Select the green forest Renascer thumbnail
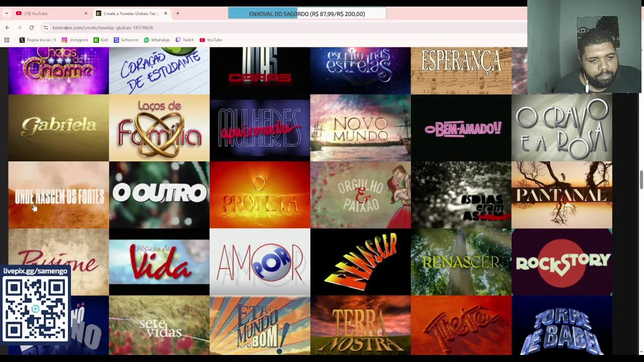 (x=461, y=262)
